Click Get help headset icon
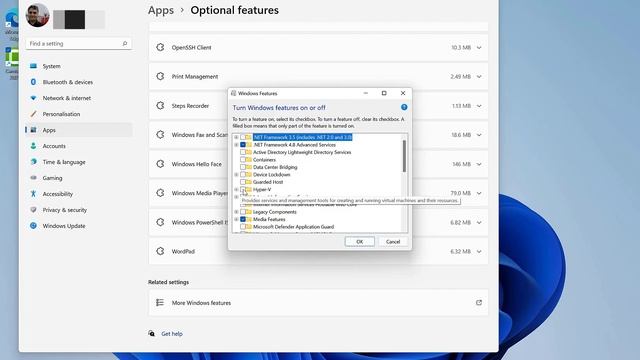640x360 pixels. pyautogui.click(x=151, y=333)
